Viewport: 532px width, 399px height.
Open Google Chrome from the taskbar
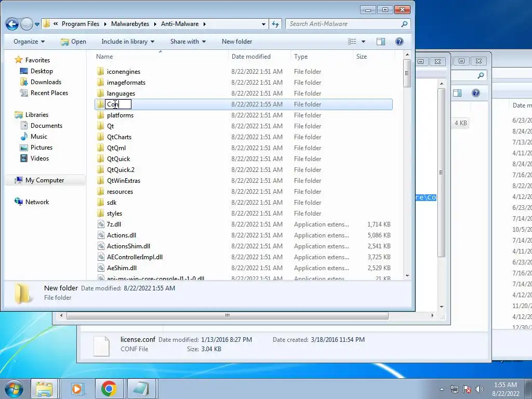pos(109,389)
